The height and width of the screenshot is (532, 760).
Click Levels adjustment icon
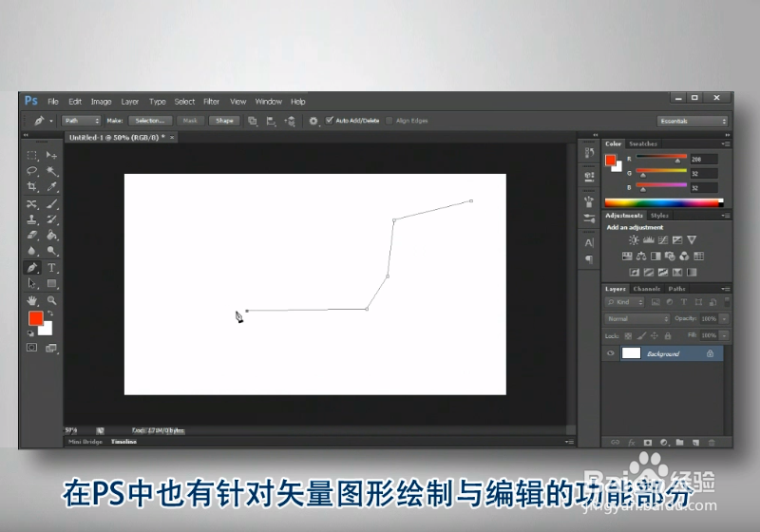[648, 239]
